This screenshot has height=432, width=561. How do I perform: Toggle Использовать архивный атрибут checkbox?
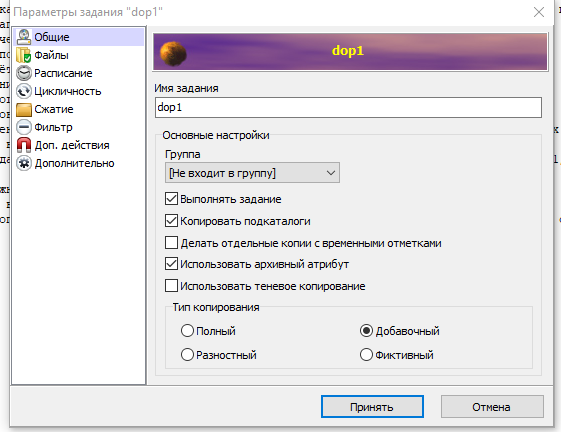(171, 264)
